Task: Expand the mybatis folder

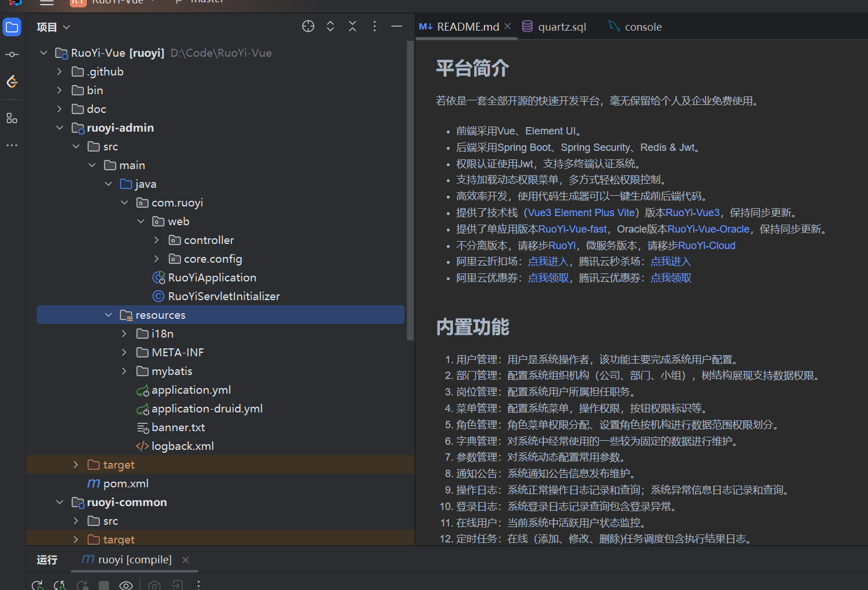Action: (124, 371)
